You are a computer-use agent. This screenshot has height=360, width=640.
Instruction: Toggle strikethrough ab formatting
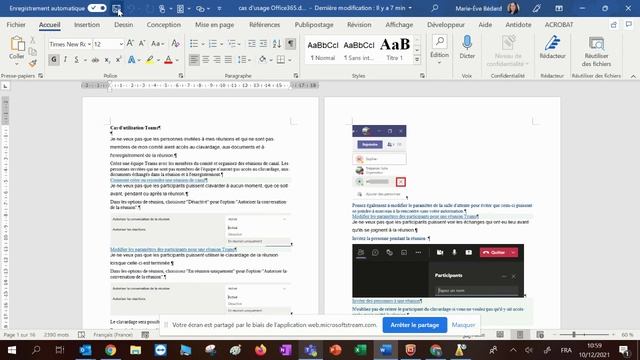(95, 60)
